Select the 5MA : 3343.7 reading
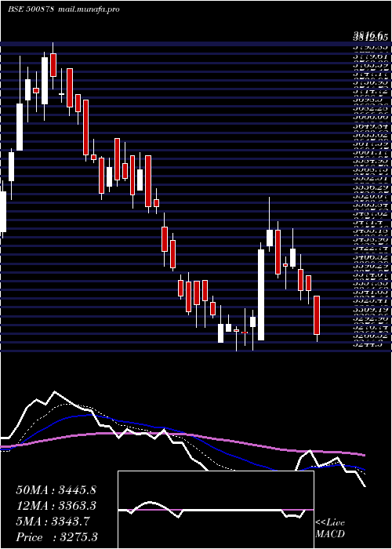Image resolution: width=392 pixels, height=549 pixels. 53,522
